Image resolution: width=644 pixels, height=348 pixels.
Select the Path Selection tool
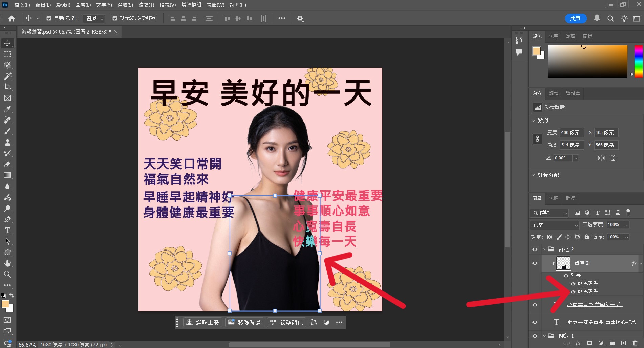click(x=7, y=241)
